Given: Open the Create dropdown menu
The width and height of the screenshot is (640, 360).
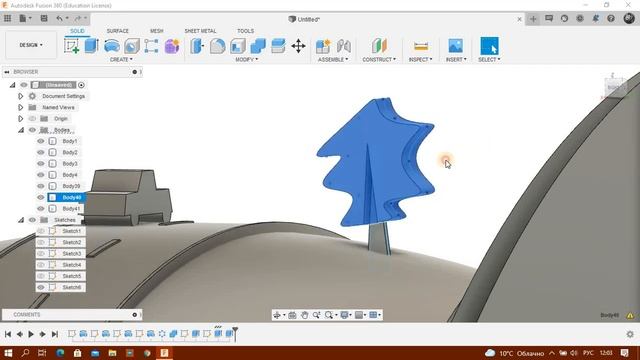Looking at the screenshot, I should 121,60.
